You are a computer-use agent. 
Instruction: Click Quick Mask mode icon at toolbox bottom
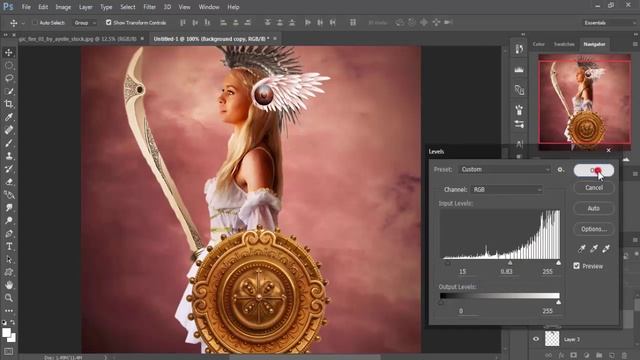point(9,351)
